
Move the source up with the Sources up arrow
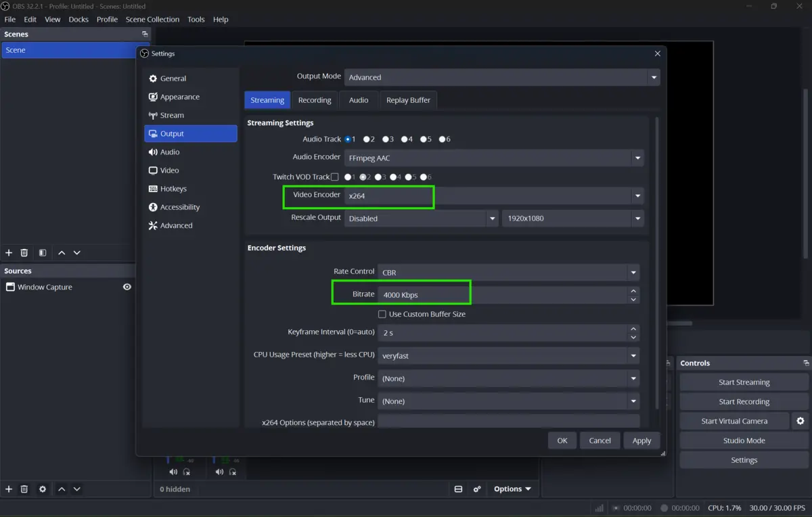pos(62,489)
